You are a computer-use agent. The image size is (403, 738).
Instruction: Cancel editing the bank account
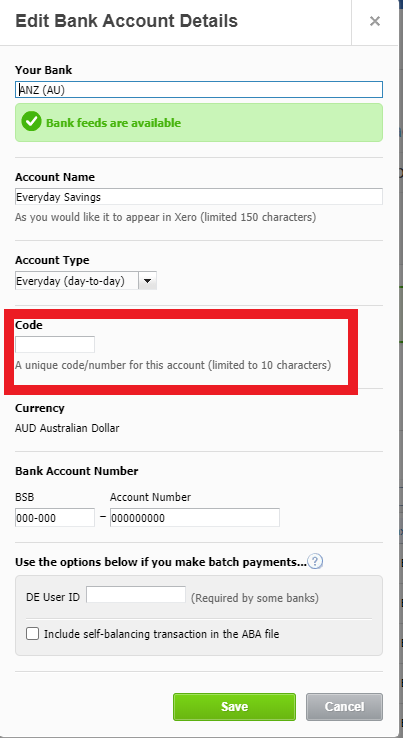[344, 706]
